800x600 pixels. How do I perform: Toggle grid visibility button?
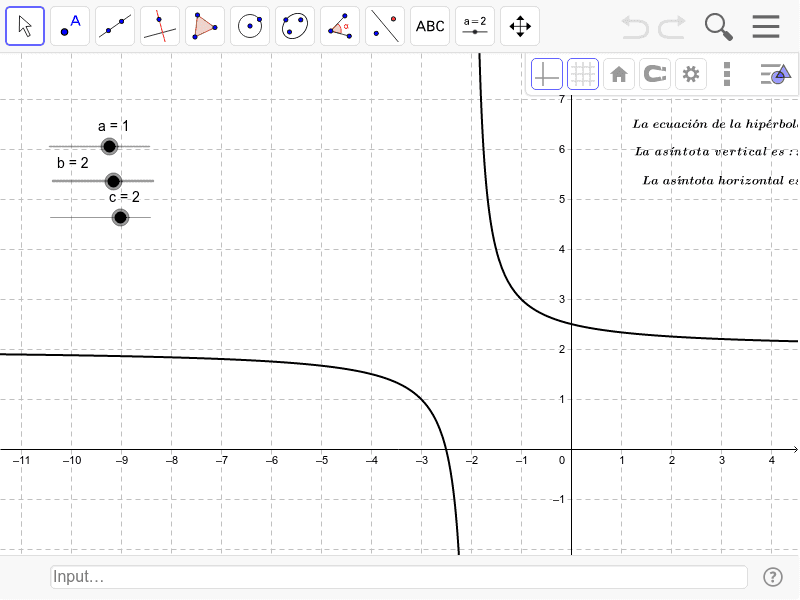[583, 74]
